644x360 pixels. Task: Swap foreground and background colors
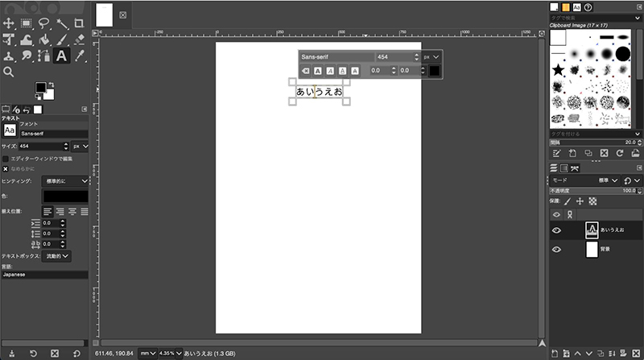pyautogui.click(x=52, y=85)
